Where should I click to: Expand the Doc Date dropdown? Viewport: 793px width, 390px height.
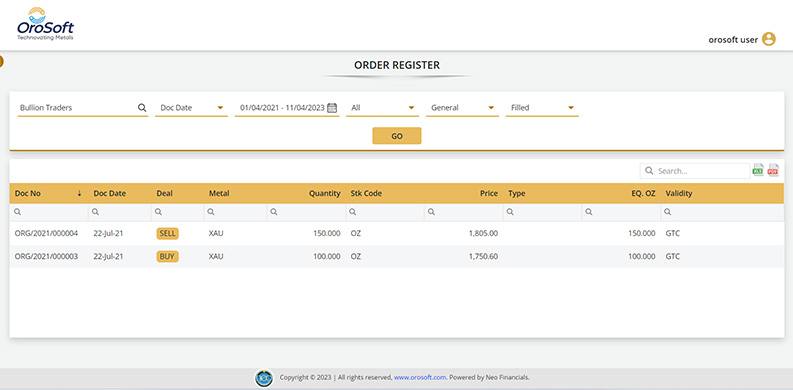pyautogui.click(x=192, y=108)
